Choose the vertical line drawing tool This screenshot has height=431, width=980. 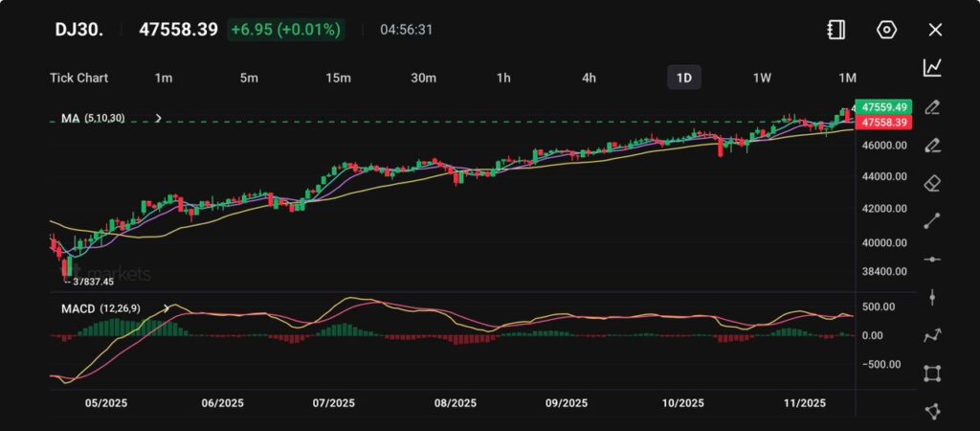(x=932, y=297)
